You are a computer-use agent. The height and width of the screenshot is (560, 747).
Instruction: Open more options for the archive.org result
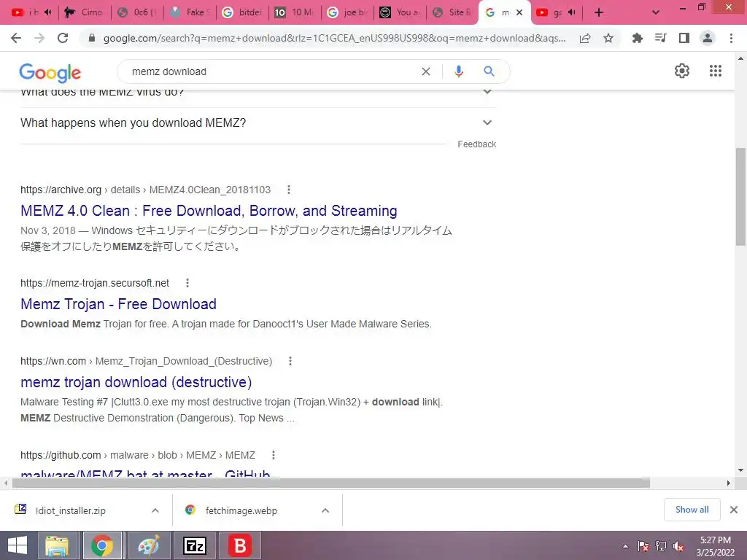pos(289,190)
